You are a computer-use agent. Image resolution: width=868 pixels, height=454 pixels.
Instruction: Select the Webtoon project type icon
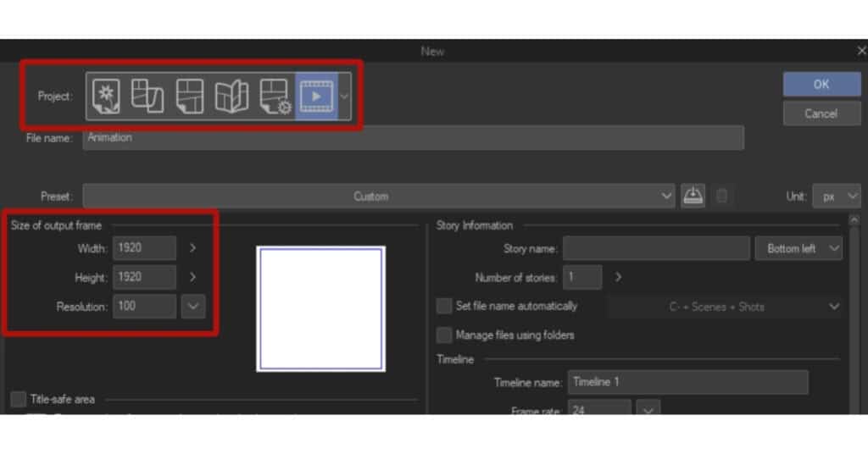point(147,97)
